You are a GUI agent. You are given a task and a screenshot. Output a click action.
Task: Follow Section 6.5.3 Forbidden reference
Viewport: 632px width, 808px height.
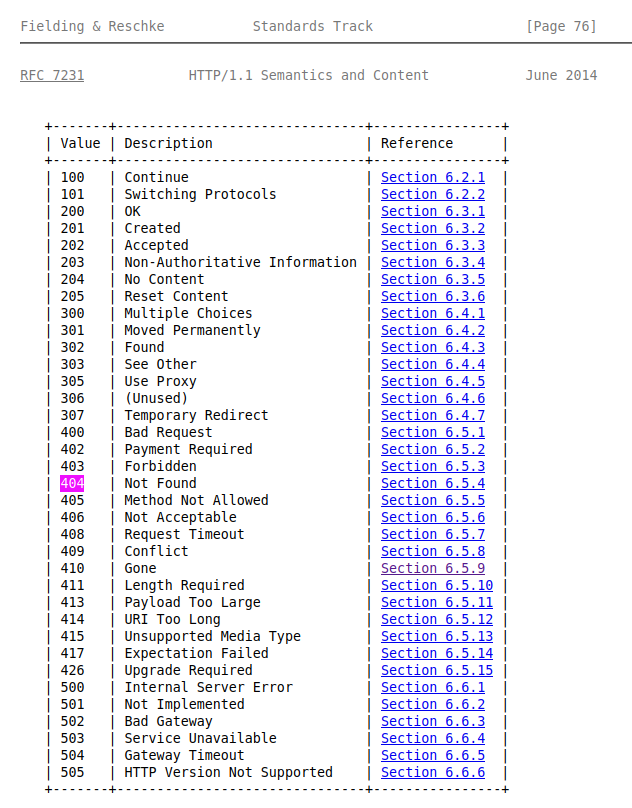433,466
